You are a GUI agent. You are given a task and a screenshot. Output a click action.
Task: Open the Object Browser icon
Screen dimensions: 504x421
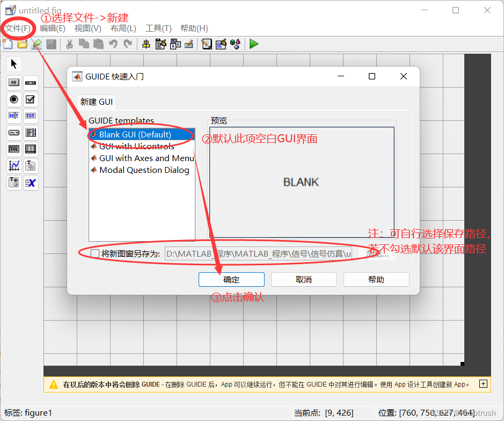[x=235, y=44]
